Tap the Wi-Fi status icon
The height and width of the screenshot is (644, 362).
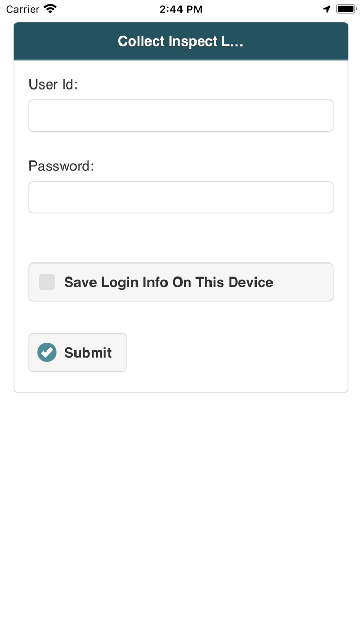click(51, 9)
